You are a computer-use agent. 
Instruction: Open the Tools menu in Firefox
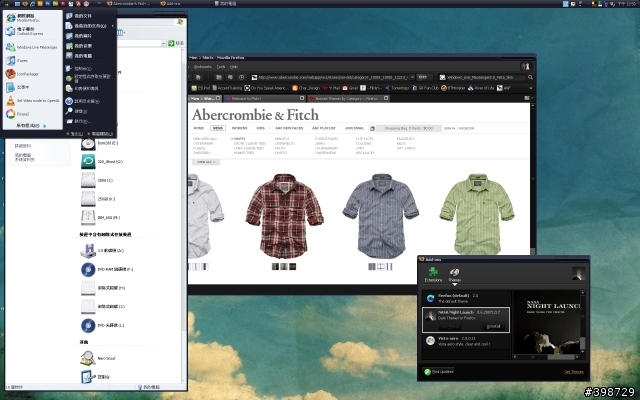click(x=221, y=67)
